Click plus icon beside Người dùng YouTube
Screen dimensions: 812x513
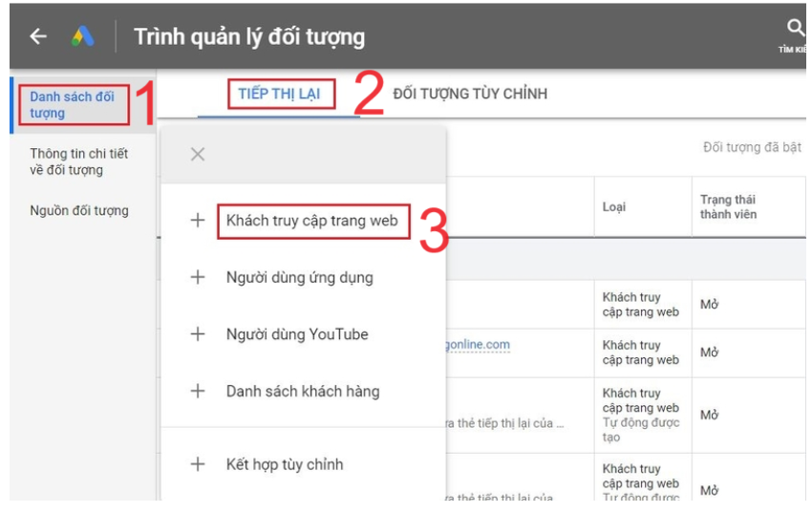198,334
